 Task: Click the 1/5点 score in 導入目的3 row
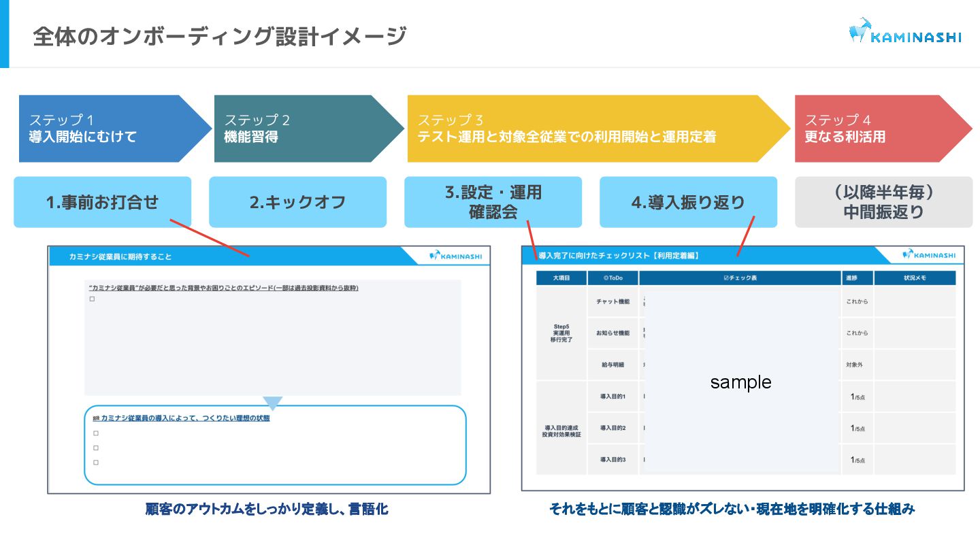[857, 460]
